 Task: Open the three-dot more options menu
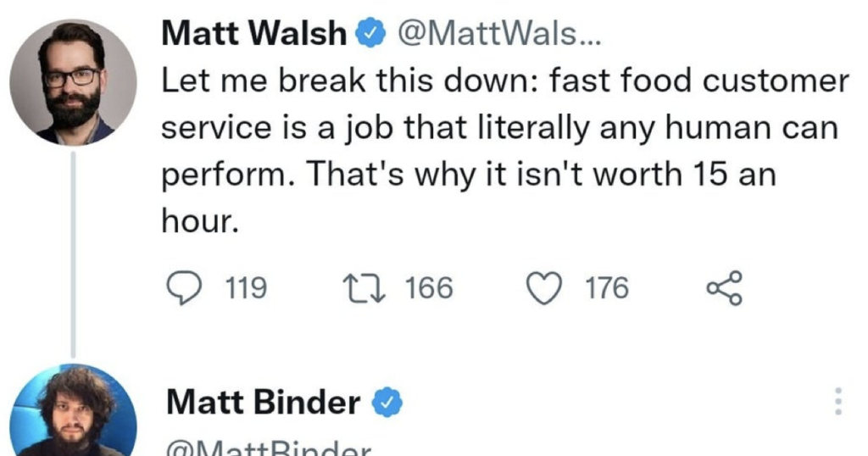tap(838, 401)
